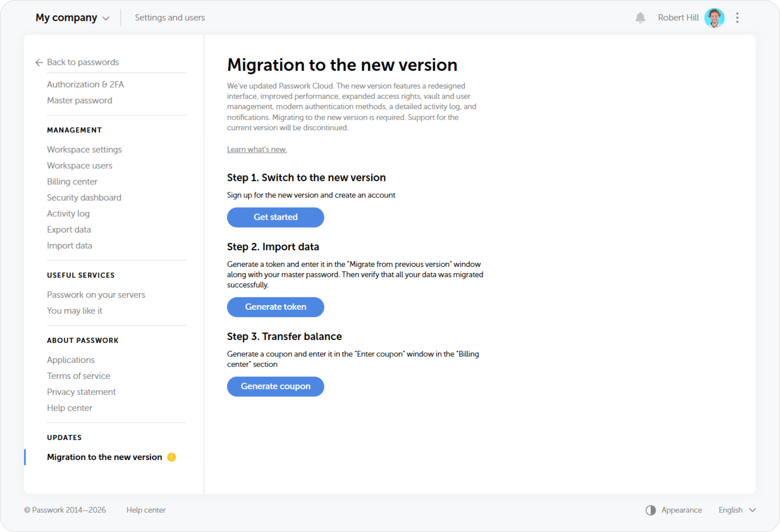Click the Generate token button
The width and height of the screenshot is (780, 532).
click(275, 307)
